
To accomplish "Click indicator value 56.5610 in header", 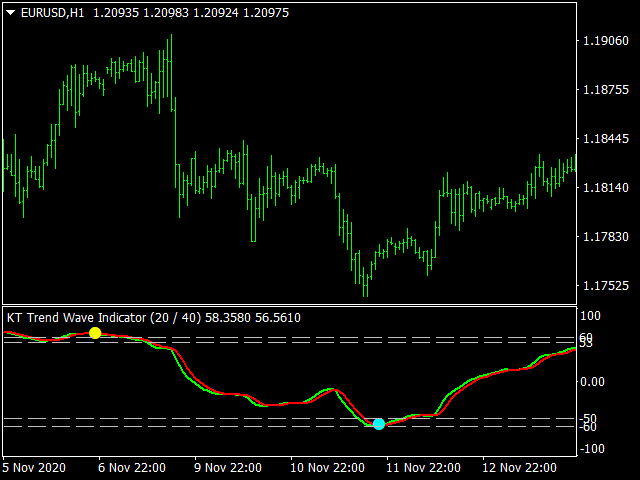I will click(278, 318).
